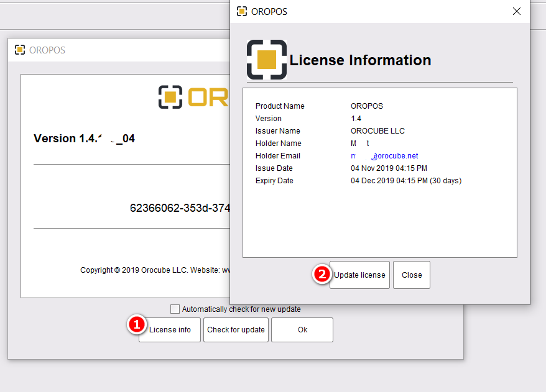This screenshot has height=392, width=546.
Task: Select the 62366062-353d ID string in About window
Action: (180, 208)
